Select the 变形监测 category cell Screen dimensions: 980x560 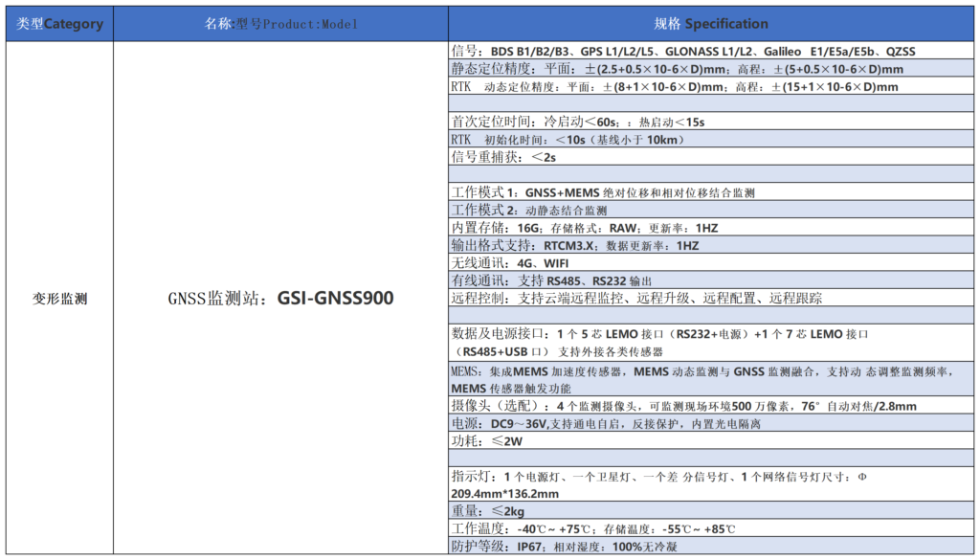pos(59,299)
